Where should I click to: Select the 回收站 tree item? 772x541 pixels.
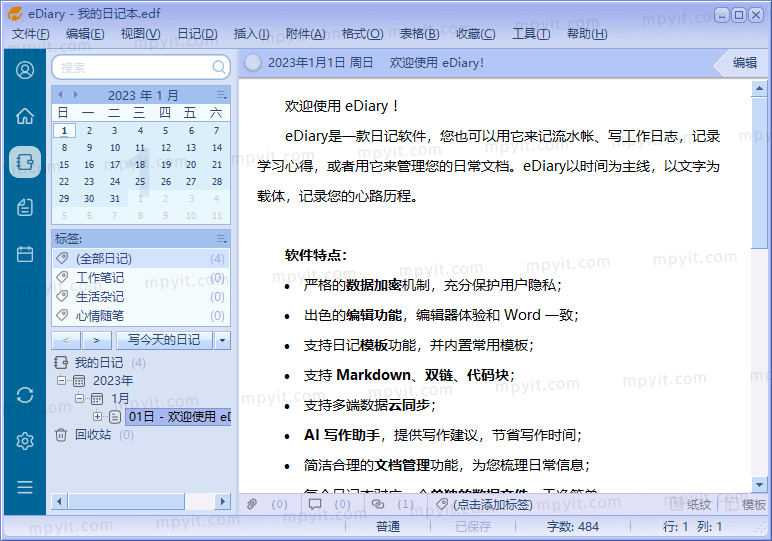93,435
